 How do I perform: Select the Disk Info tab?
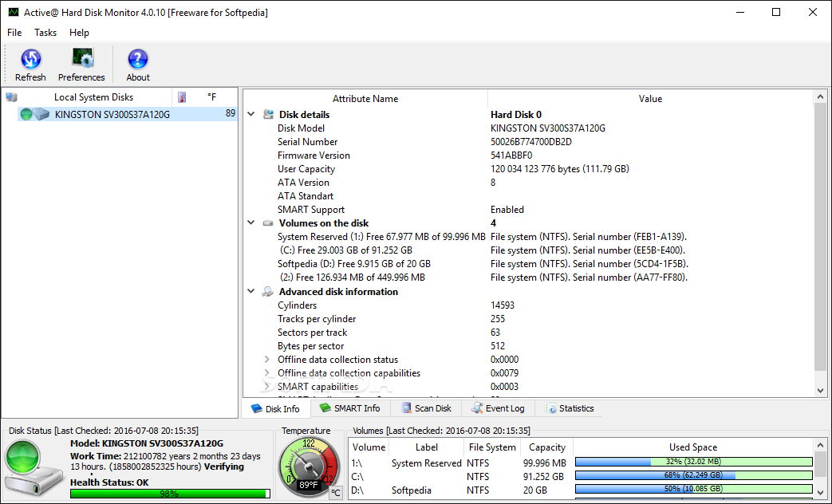point(275,408)
